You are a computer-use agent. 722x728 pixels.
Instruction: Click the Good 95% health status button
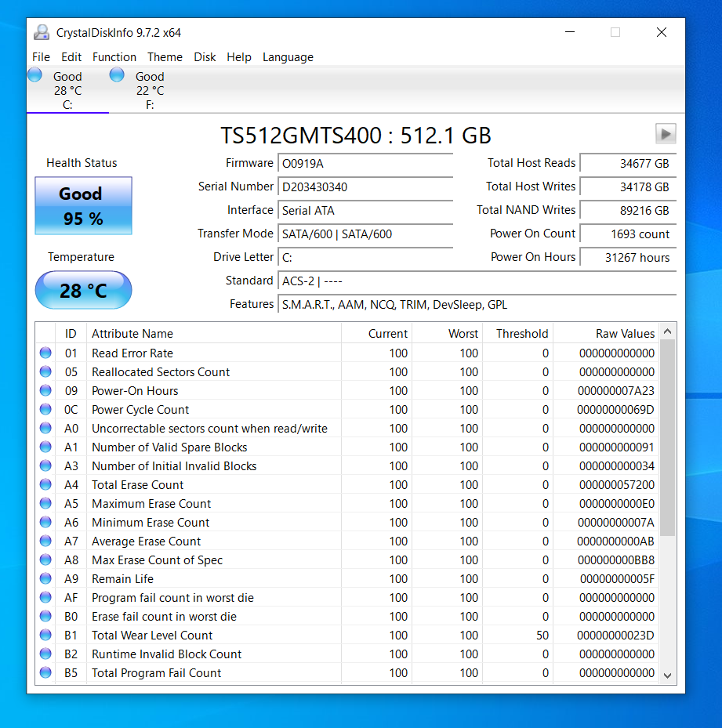(x=83, y=205)
